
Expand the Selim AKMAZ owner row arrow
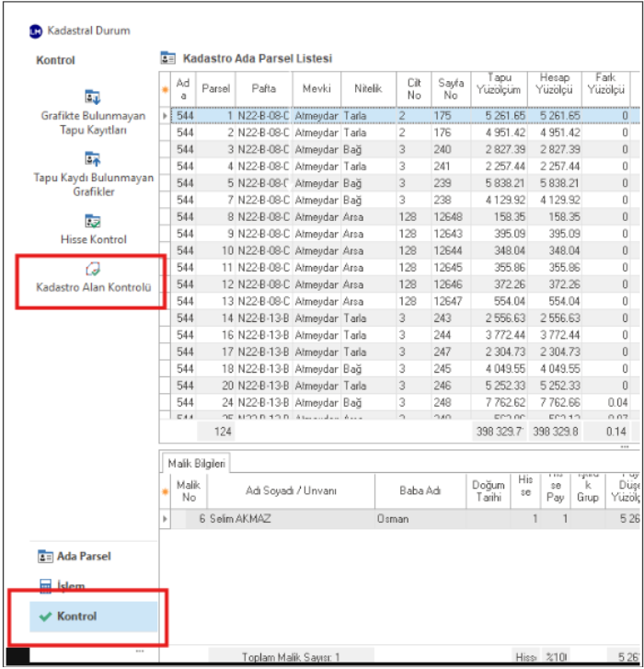[166, 519]
